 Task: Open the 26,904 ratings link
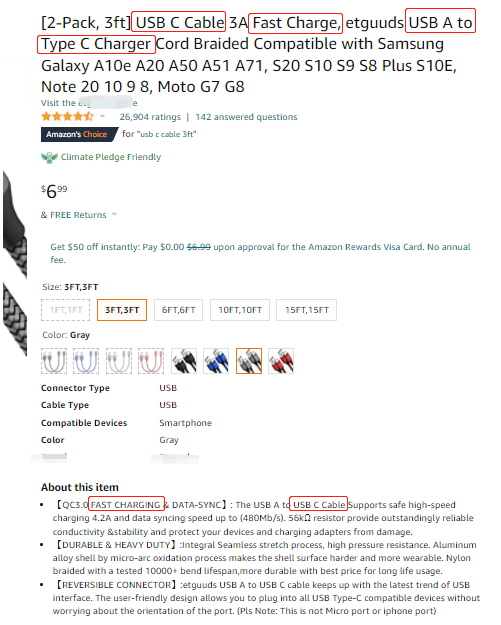coord(150,117)
